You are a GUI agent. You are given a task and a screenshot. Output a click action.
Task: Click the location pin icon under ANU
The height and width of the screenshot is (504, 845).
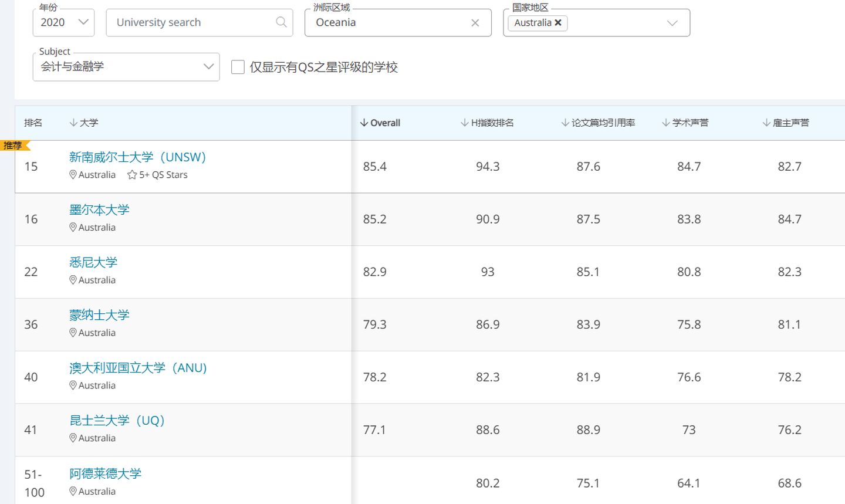(73, 385)
